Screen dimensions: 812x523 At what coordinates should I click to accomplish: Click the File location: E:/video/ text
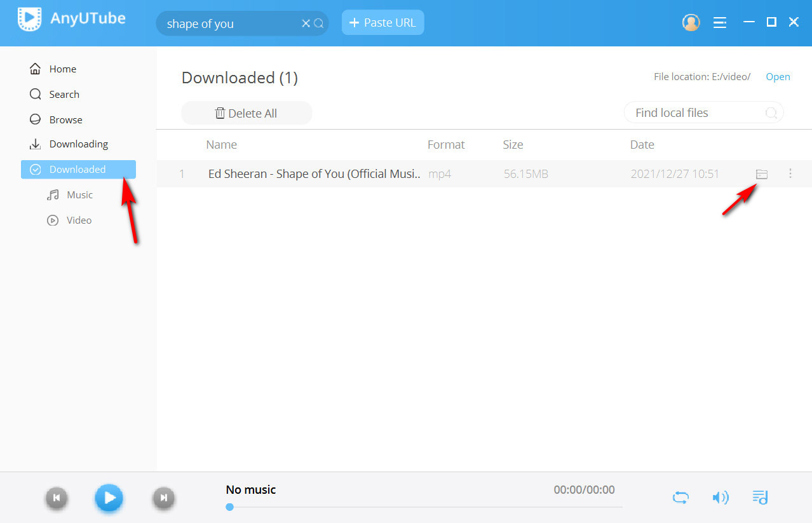pos(702,77)
